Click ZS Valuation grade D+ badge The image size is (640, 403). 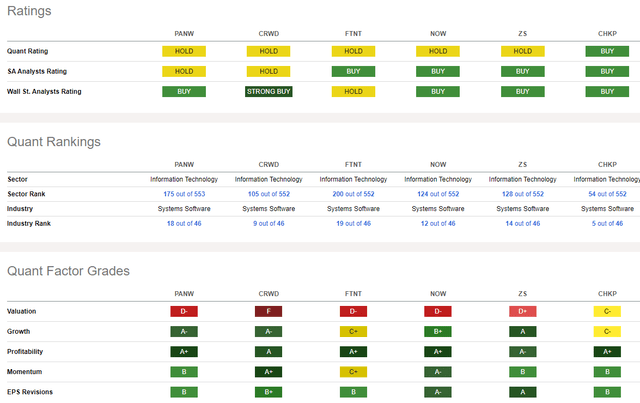(x=523, y=312)
